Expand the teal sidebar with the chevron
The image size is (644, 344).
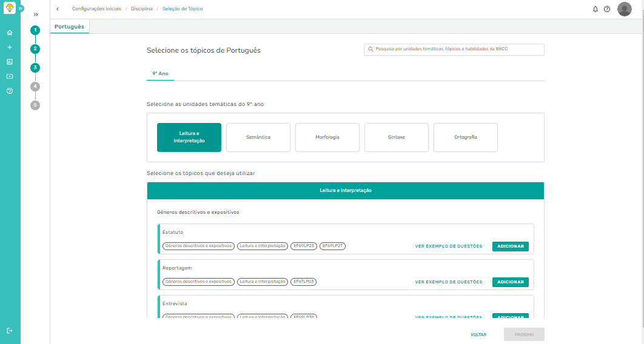(x=21, y=9)
